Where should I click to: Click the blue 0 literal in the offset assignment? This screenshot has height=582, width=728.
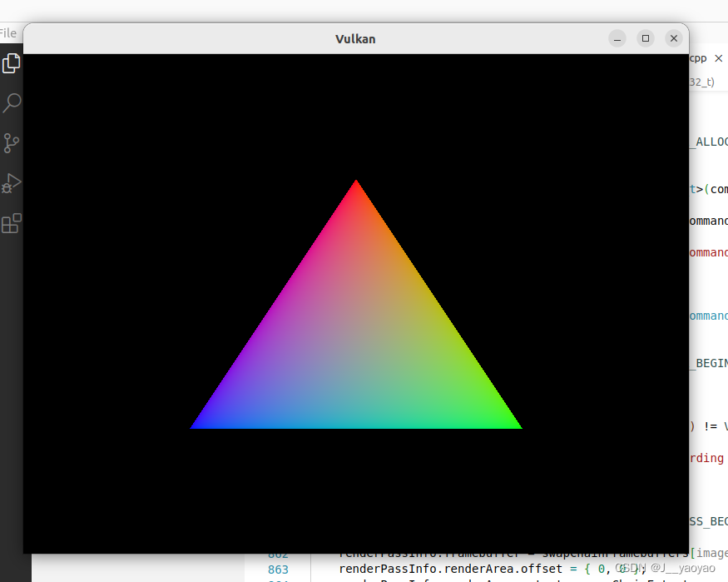pyautogui.click(x=602, y=569)
